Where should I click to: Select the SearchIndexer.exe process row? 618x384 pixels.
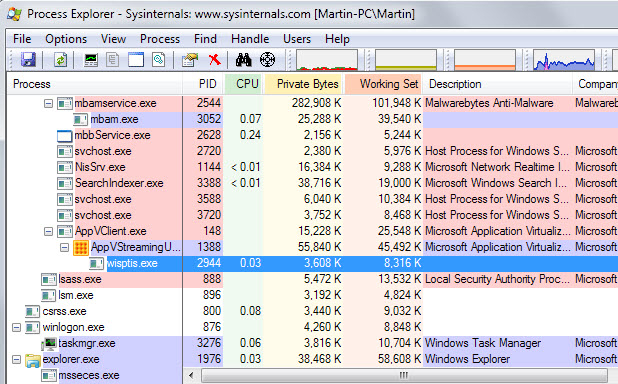[312, 183]
